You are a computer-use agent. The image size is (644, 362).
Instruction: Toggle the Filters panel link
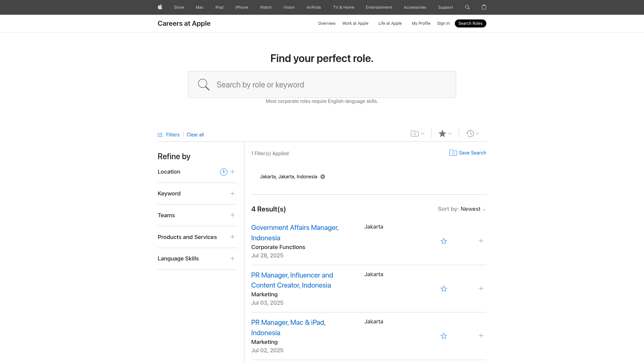(173, 135)
